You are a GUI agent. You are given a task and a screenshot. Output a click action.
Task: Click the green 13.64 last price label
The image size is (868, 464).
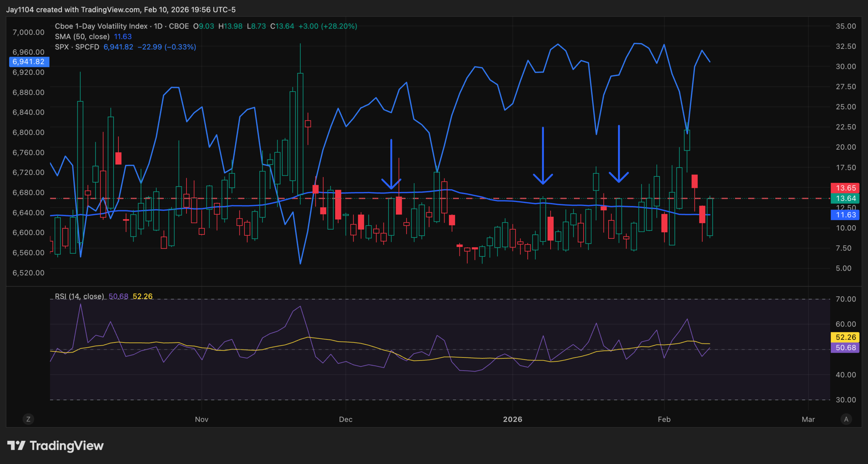point(846,198)
